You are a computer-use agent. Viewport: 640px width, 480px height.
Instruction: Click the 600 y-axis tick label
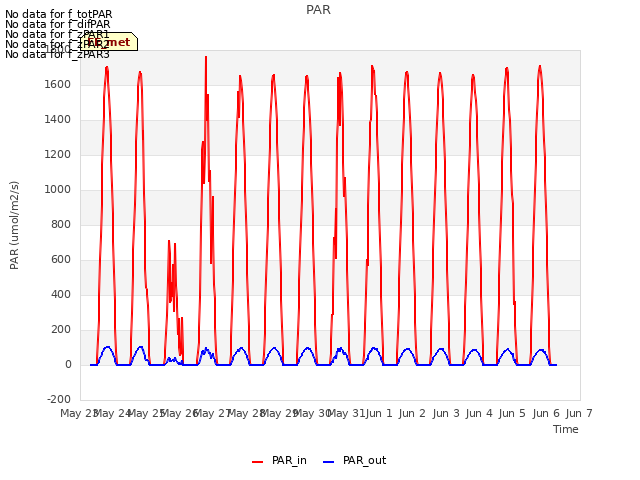61,260
